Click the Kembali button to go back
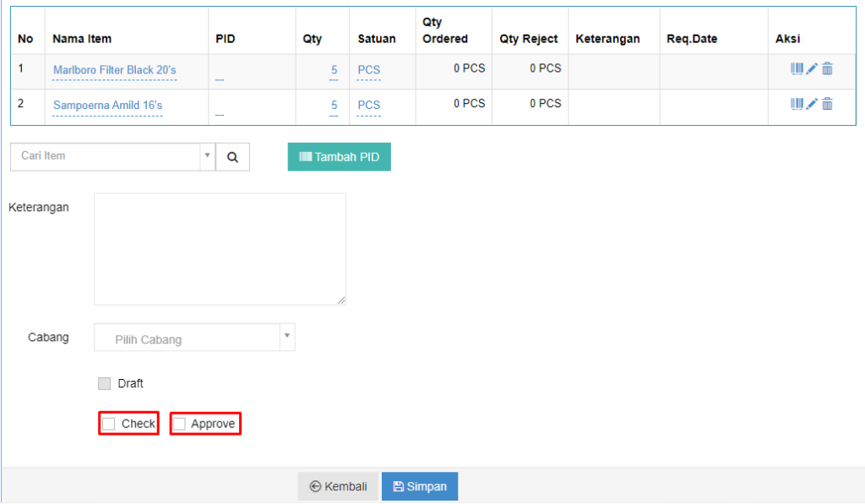The width and height of the screenshot is (865, 504). [x=338, y=486]
